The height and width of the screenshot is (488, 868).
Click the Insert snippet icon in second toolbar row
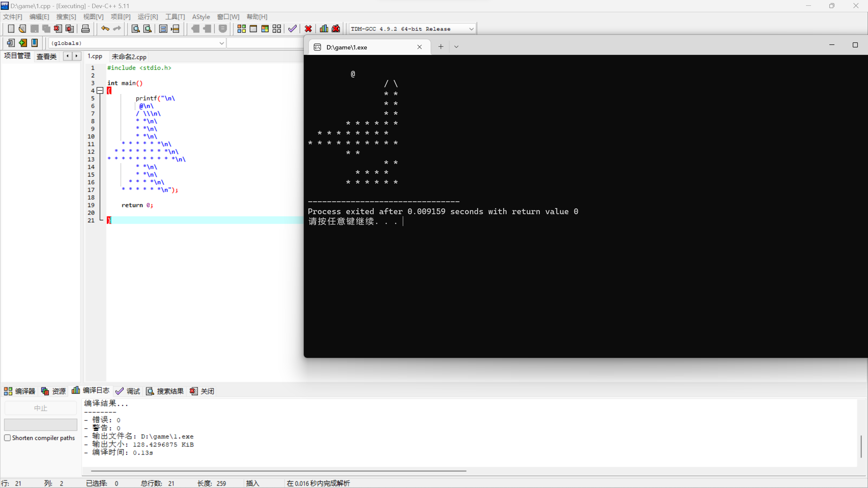[x=11, y=43]
